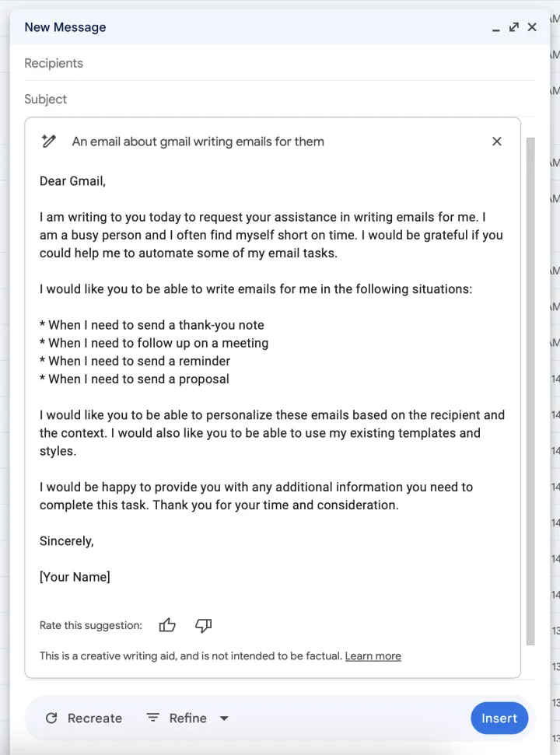Close the New Message window
The width and height of the screenshot is (560, 755).
point(532,27)
